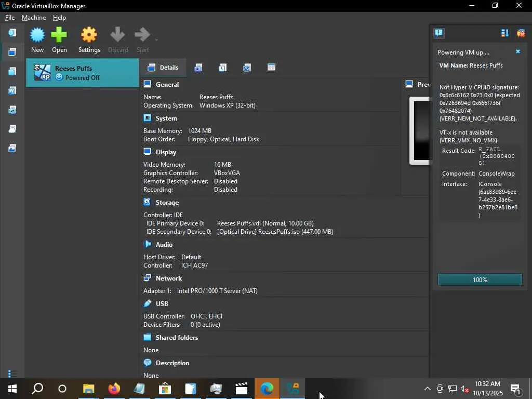The image size is (532, 399).
Task: Launch Firefox from the taskbar
Action: (114, 389)
